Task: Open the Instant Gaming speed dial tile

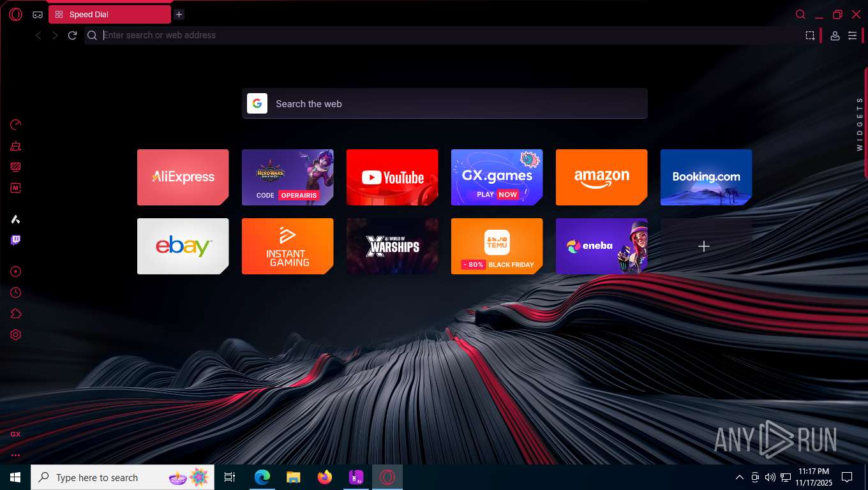Action: [287, 246]
